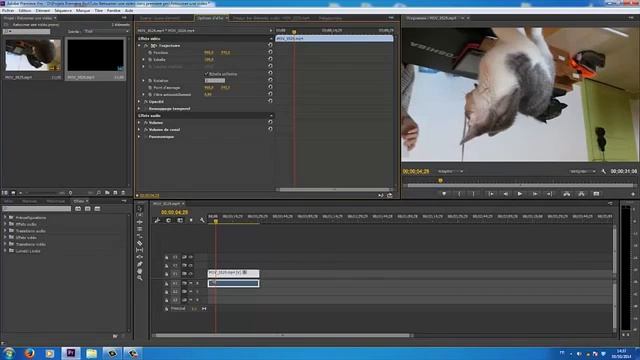
Task: Step back one frame
Action: coord(505,194)
